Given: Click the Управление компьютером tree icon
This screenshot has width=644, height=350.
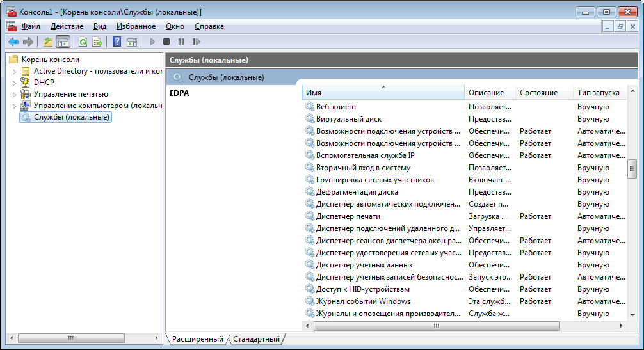Looking at the screenshot, I should point(26,106).
